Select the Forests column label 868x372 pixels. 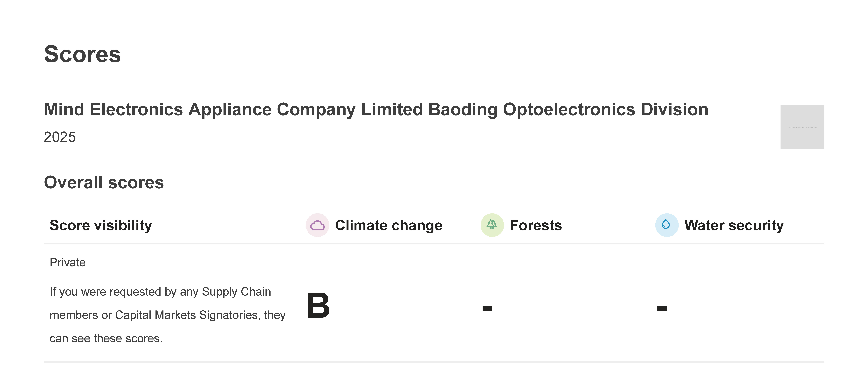coord(536,225)
